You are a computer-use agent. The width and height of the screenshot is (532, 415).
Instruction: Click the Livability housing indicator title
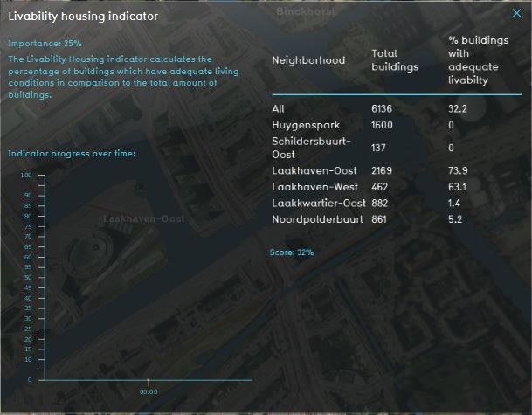click(83, 16)
